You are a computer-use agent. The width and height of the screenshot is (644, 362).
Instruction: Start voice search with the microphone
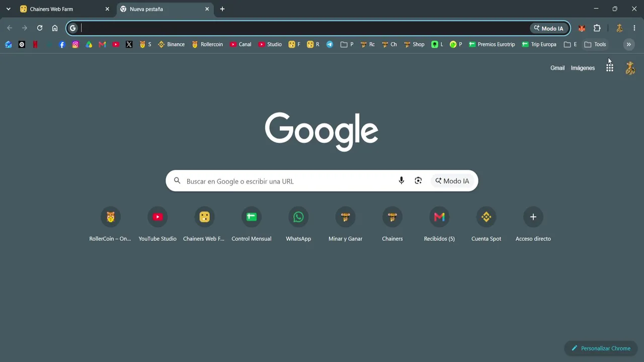(x=401, y=181)
